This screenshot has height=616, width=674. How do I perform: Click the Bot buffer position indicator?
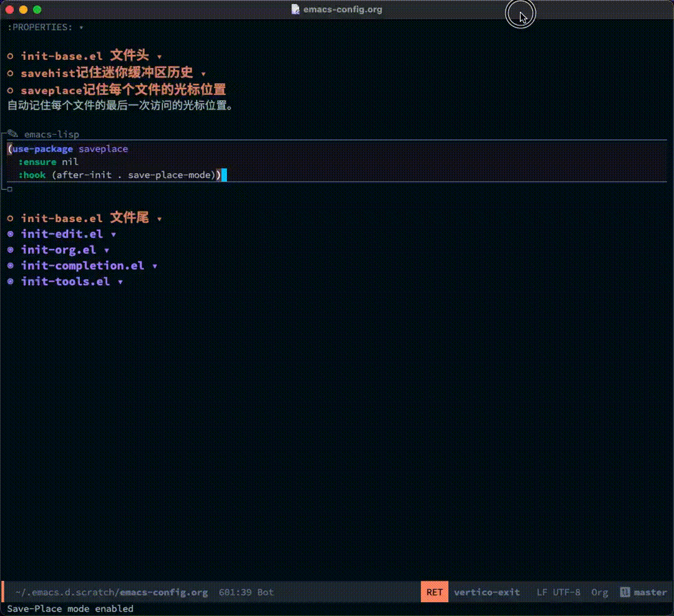[x=265, y=592]
